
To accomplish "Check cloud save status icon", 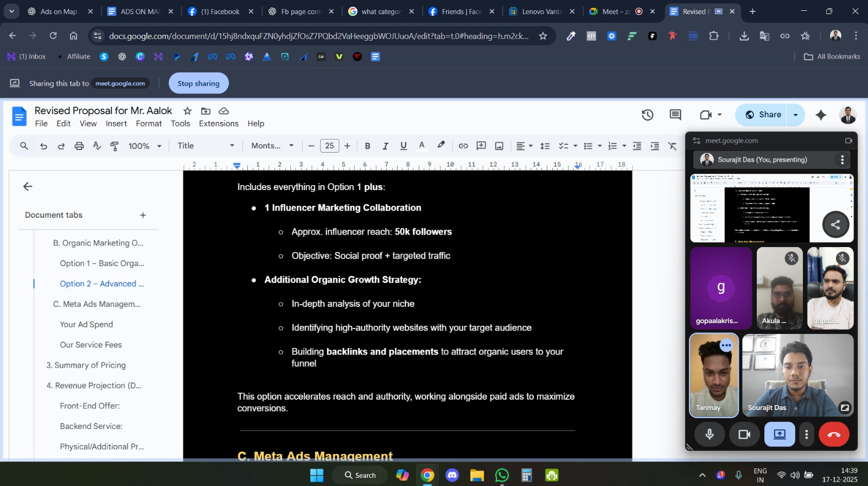I will tap(224, 111).
